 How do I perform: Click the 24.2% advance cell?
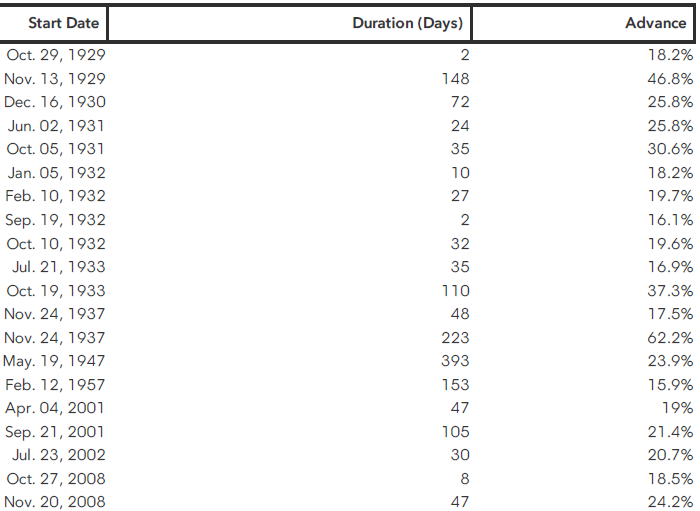pyautogui.click(x=670, y=502)
